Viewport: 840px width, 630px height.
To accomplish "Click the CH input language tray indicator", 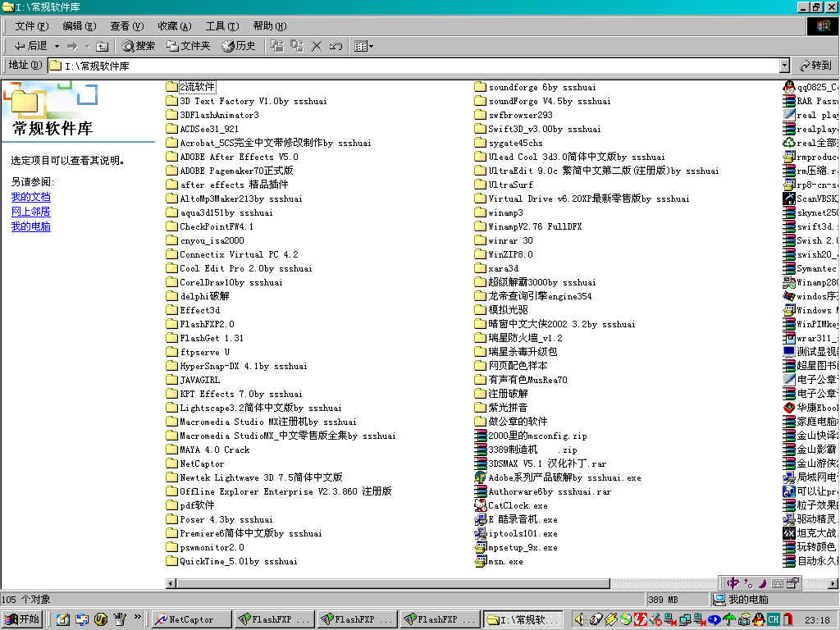I will pyautogui.click(x=773, y=619).
